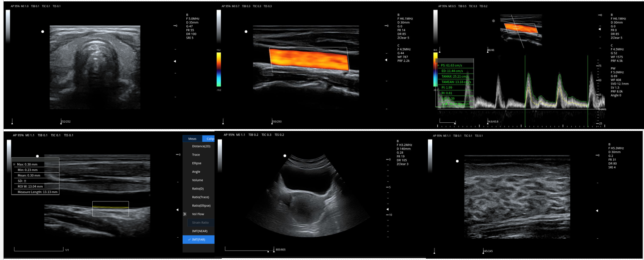644x260 pixels.
Task: Click the probe orientation dot on the thyroid image
Action: [x=43, y=32]
